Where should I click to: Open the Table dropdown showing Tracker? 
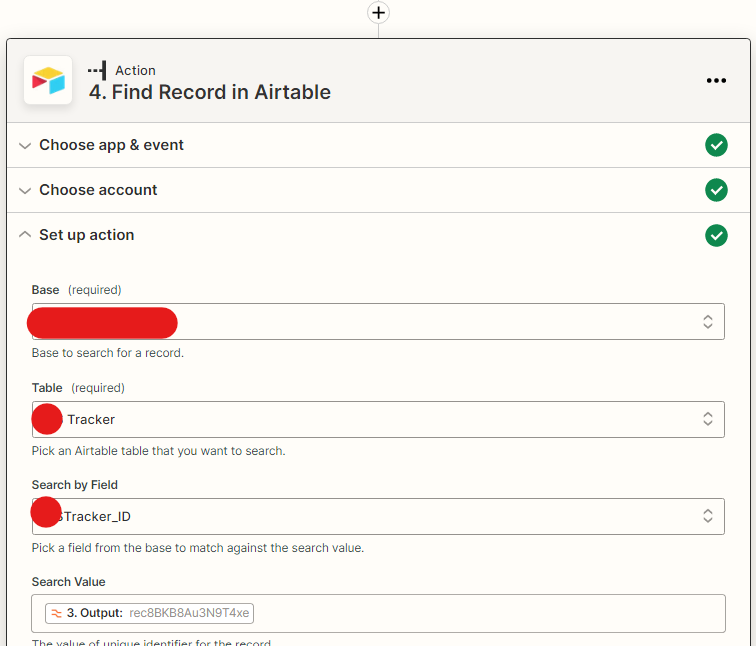(x=378, y=419)
